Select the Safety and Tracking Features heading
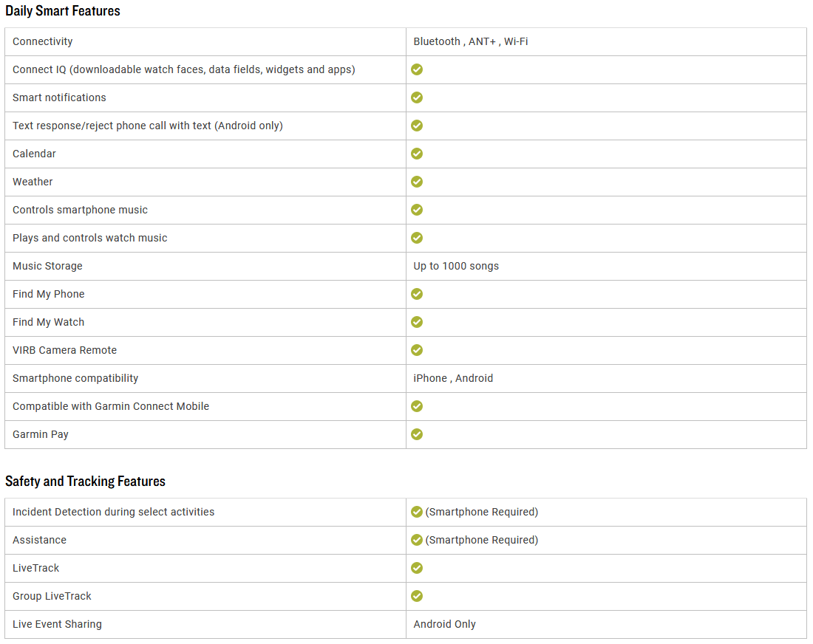 [x=85, y=482]
